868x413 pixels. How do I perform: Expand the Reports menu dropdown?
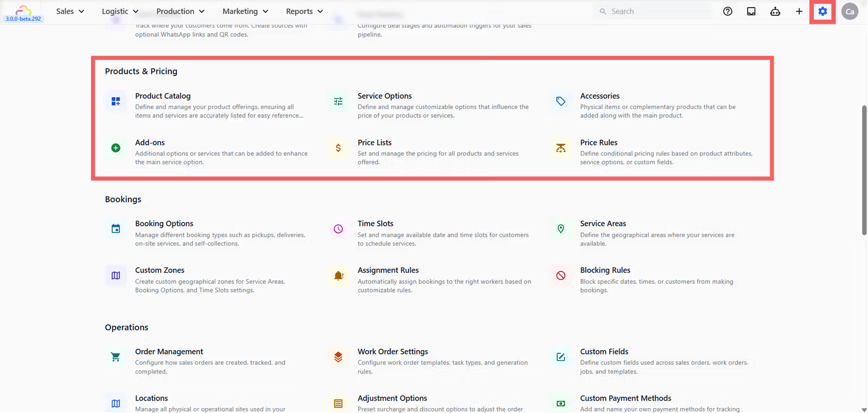click(x=304, y=11)
